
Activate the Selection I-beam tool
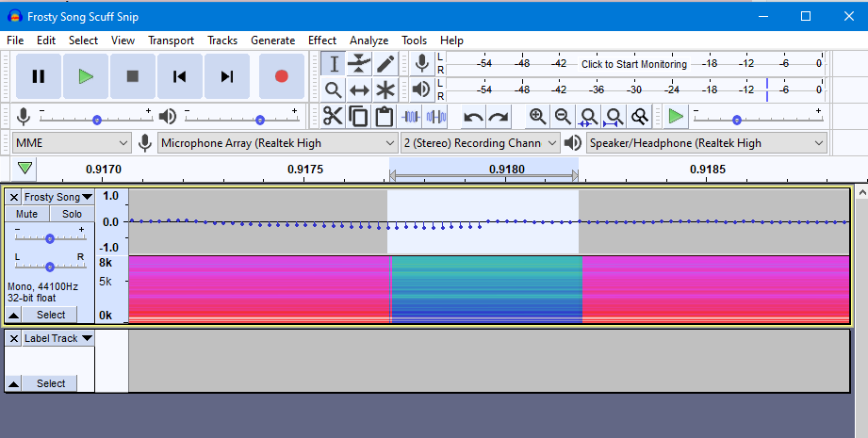(334, 64)
